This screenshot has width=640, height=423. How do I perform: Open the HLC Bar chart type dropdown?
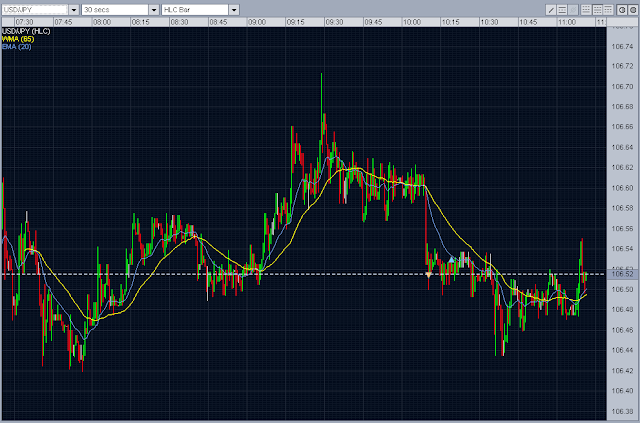(234, 10)
